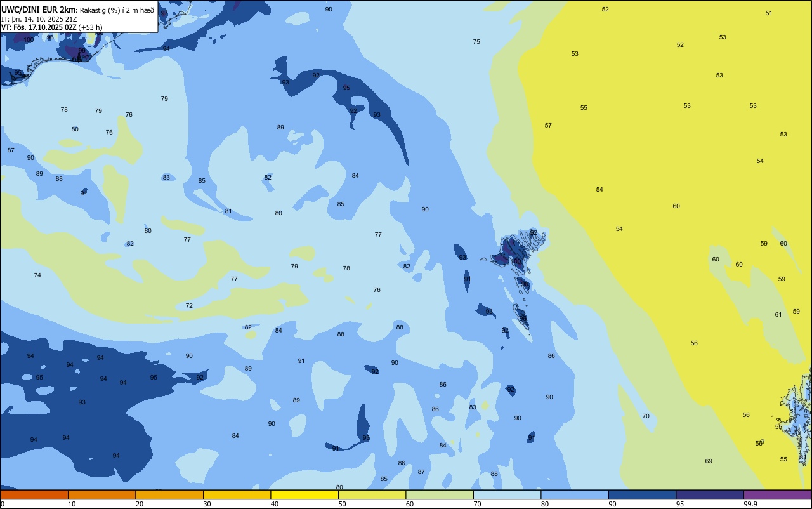Click the '40' legend tick label
This screenshot has width=812, height=509.
(x=275, y=504)
